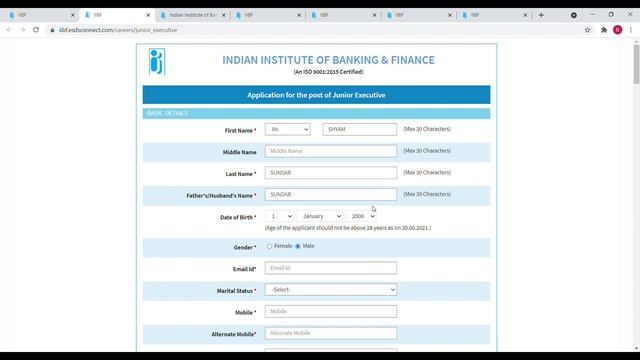The image size is (640, 360).
Task: Select the Male gender radio button
Action: [x=298, y=246]
